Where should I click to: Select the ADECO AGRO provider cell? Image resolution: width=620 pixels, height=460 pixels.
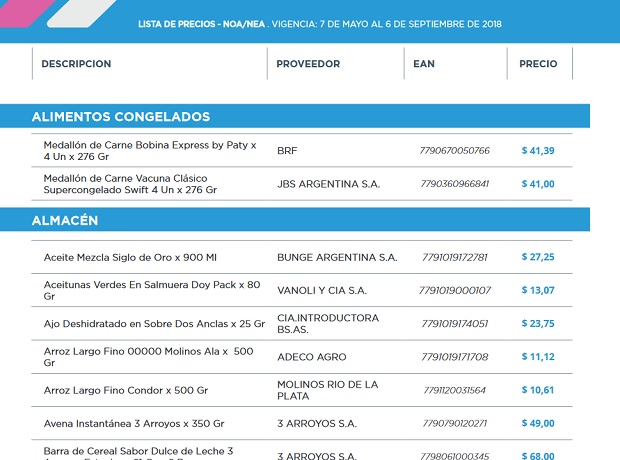(x=312, y=357)
